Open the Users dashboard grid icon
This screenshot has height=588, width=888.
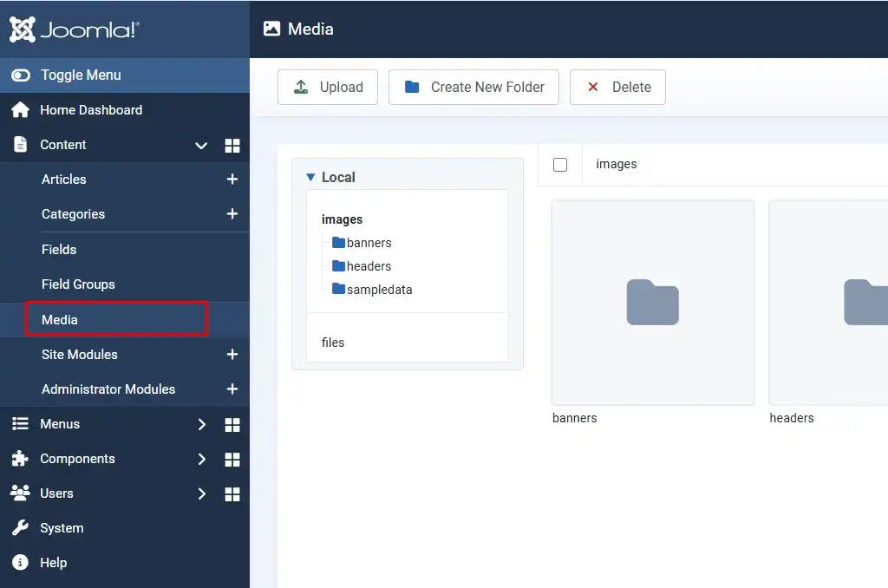coord(232,494)
